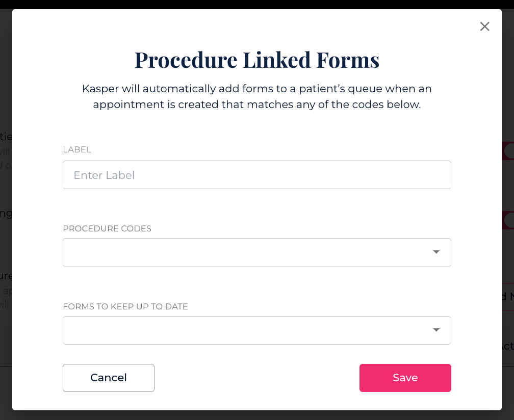This screenshot has height=420, width=514.
Task: Click the PROCEDURE CODES field caption
Action: [107, 228]
